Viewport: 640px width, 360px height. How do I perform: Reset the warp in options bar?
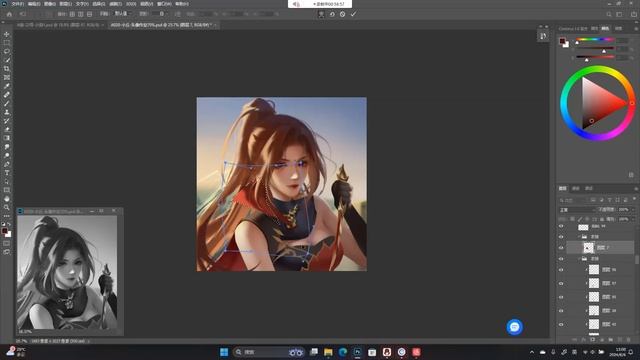[x=332, y=14]
